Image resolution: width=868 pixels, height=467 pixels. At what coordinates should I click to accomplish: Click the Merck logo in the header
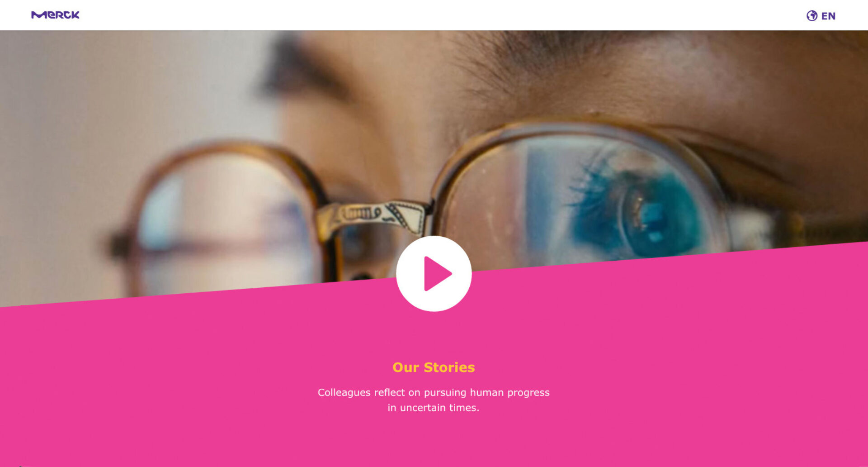pos(55,15)
